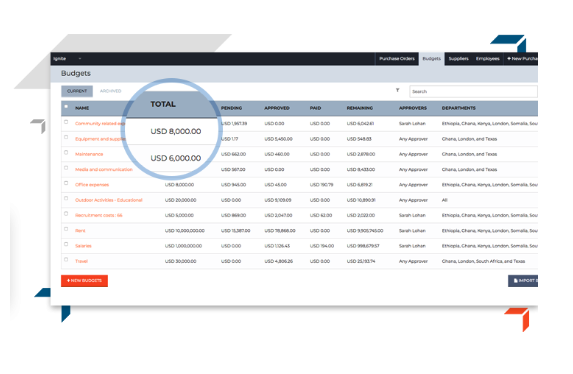The height and width of the screenshot is (374, 573).
Task: Click the red New Budgets button
Action: click(x=84, y=281)
